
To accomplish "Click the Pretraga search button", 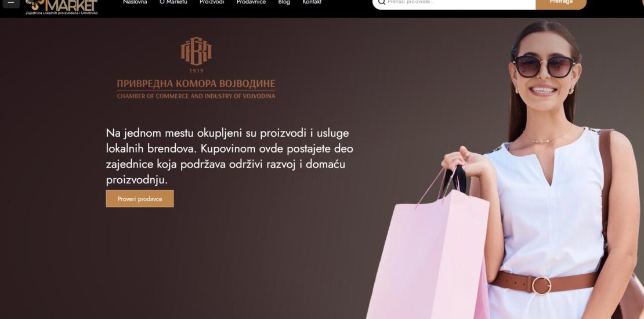I will coord(561,3).
